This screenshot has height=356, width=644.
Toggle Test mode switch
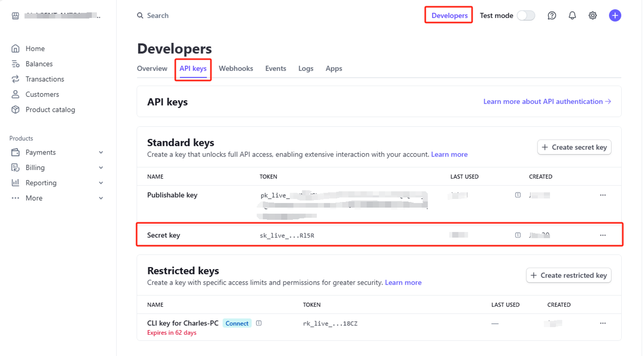click(x=526, y=15)
